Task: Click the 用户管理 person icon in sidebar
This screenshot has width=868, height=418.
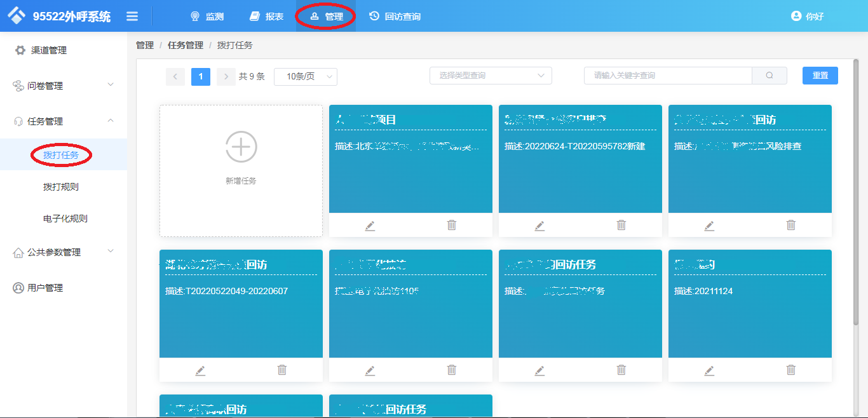Action: (x=18, y=287)
